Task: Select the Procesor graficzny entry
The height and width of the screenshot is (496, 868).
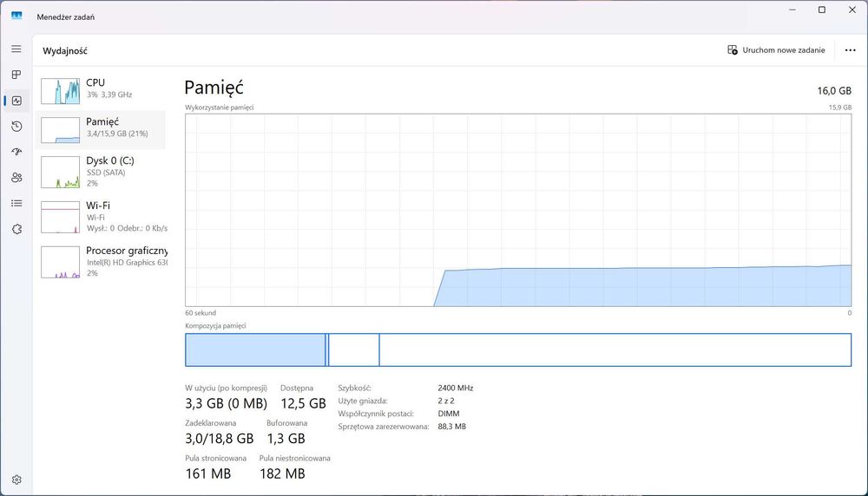Action: (101, 262)
